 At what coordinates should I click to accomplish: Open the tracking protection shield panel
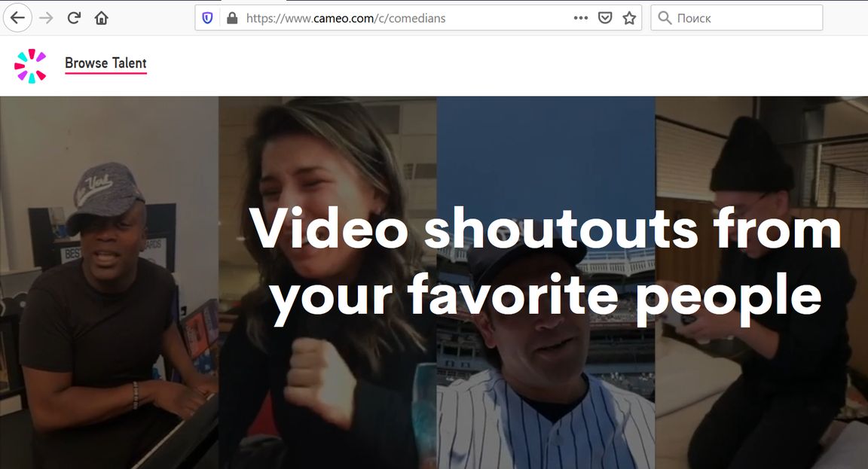[208, 18]
